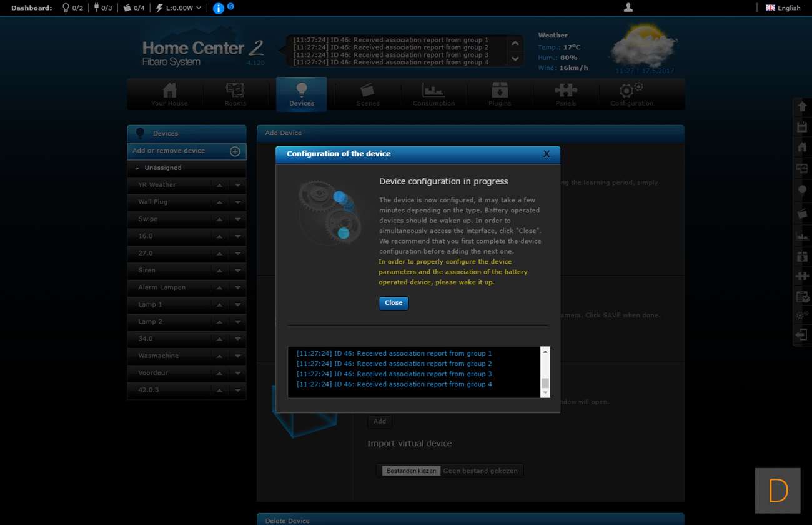Open the Plugins tab
The image size is (812, 525).
point(500,94)
